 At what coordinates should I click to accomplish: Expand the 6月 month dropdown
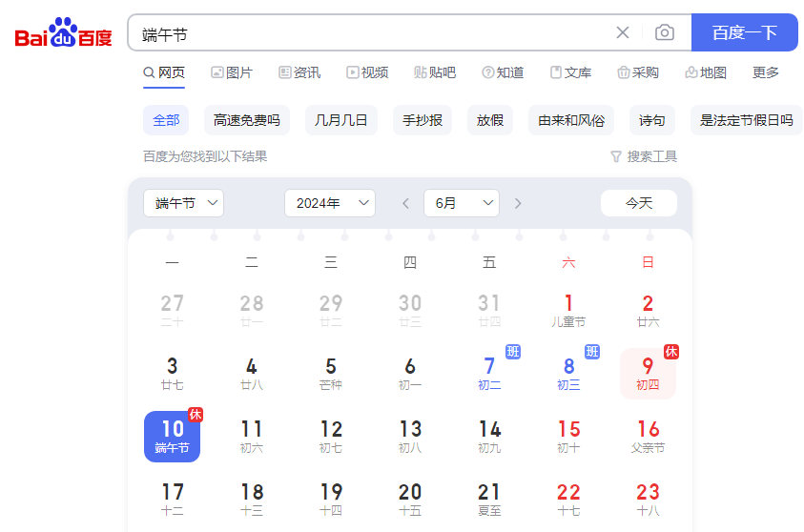461,203
